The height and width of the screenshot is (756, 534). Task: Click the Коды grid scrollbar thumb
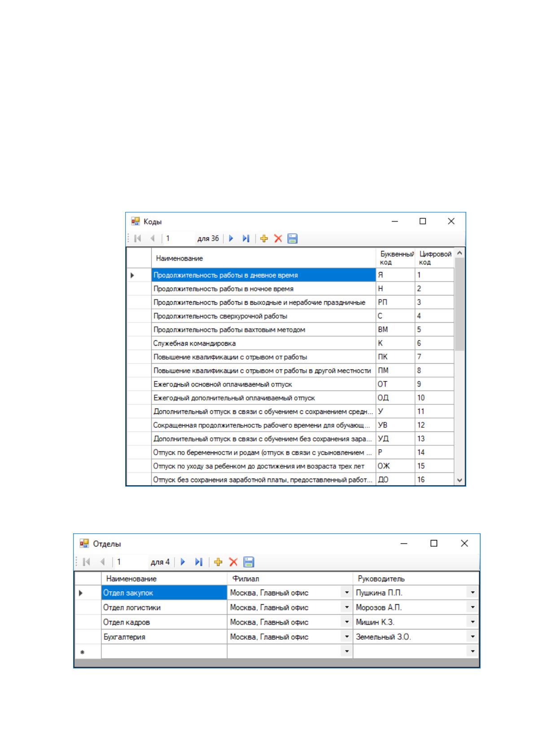pyautogui.click(x=460, y=304)
